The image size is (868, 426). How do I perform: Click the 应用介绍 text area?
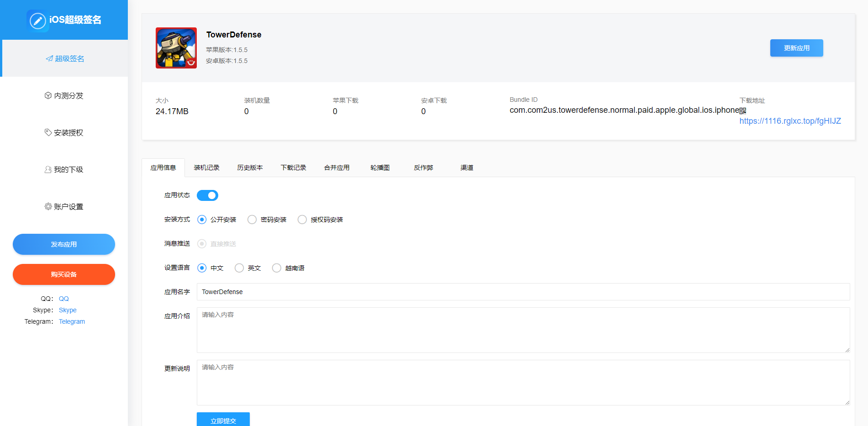click(x=523, y=330)
